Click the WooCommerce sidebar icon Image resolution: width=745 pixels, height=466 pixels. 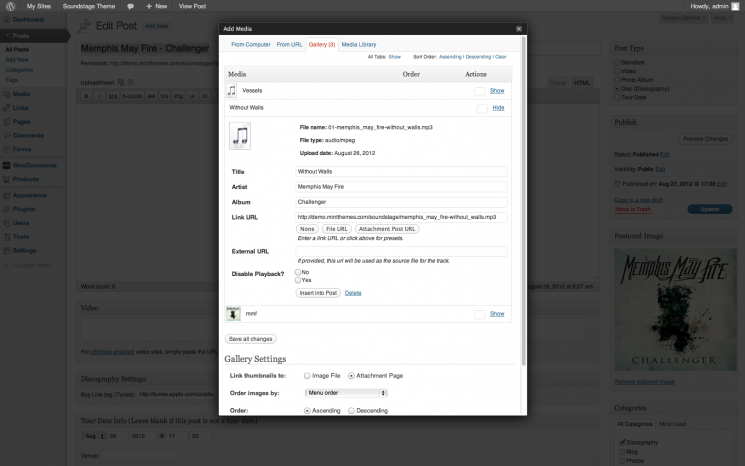pos(7,165)
